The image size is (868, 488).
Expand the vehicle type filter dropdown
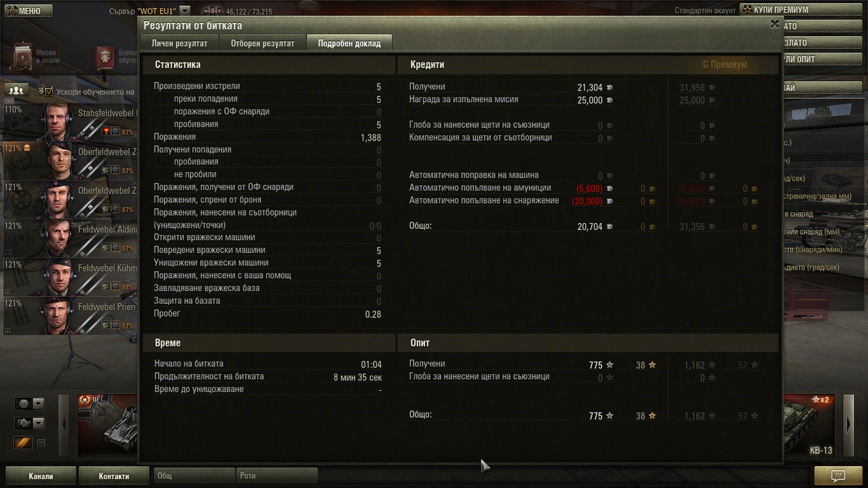pos(30,423)
